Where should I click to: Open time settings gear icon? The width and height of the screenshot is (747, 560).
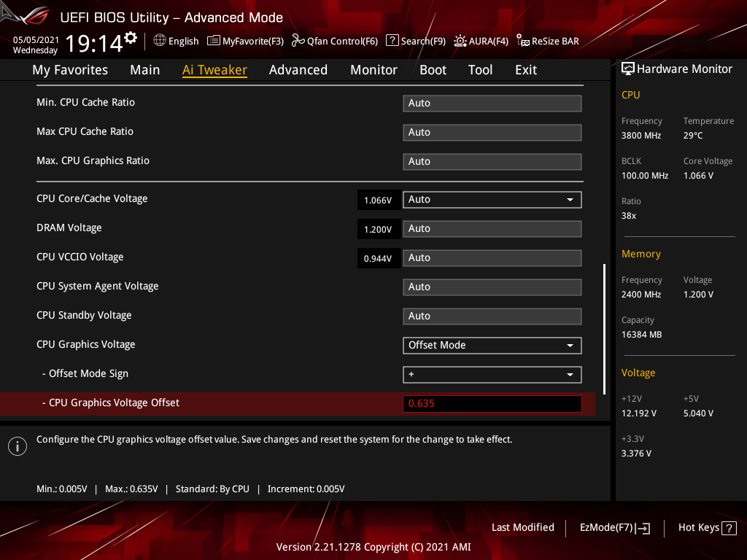coord(131,38)
